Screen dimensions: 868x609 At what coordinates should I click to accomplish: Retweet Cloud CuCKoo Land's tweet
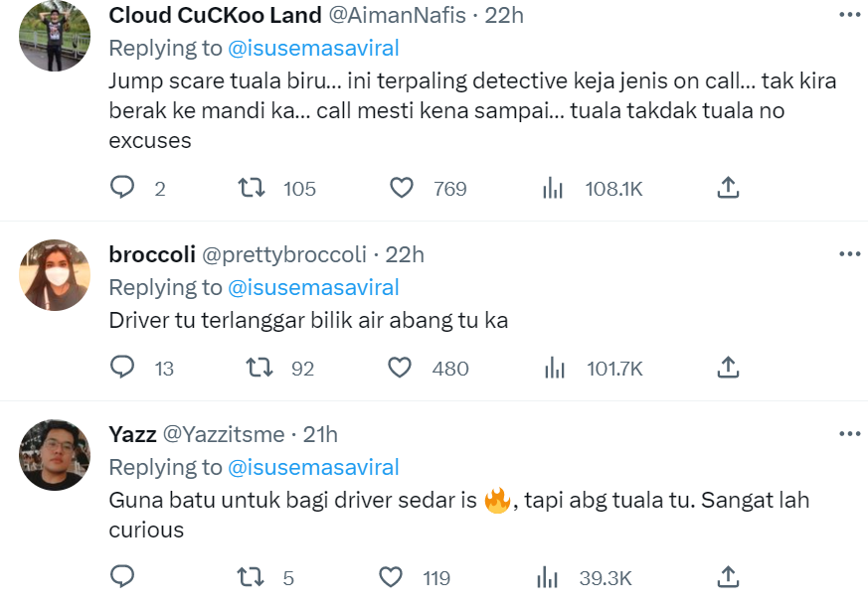click(253, 187)
